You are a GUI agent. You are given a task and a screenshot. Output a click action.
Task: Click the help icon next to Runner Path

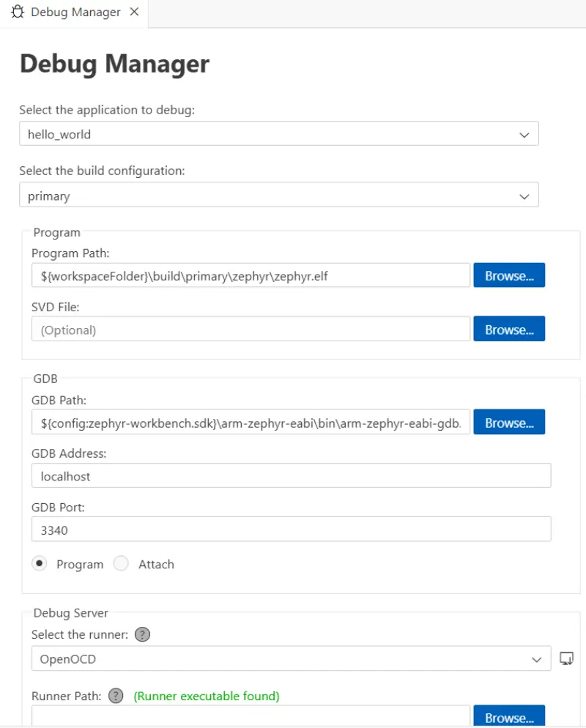(x=116, y=696)
